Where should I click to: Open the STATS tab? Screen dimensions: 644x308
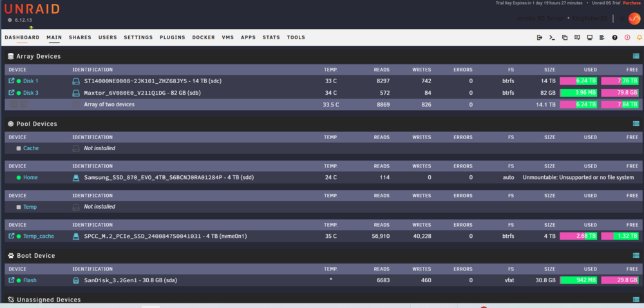pos(272,37)
